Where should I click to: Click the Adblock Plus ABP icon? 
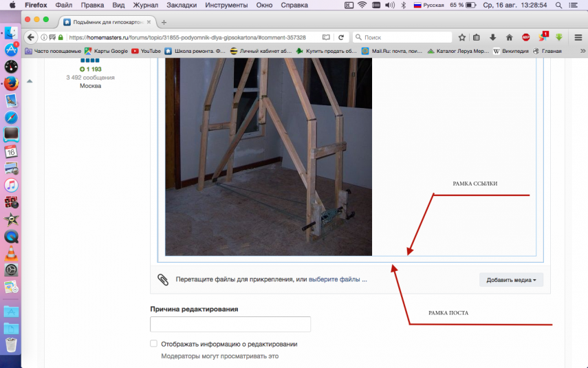(x=525, y=37)
